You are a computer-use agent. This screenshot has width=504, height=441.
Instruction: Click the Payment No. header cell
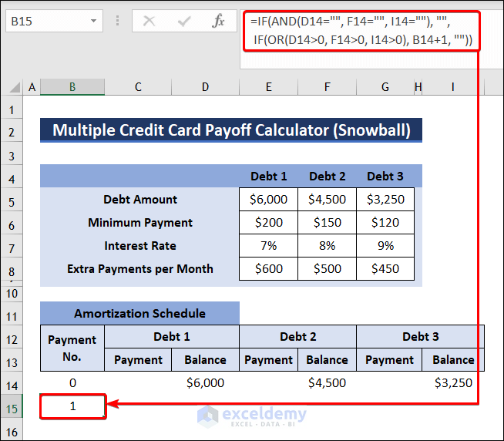point(72,348)
